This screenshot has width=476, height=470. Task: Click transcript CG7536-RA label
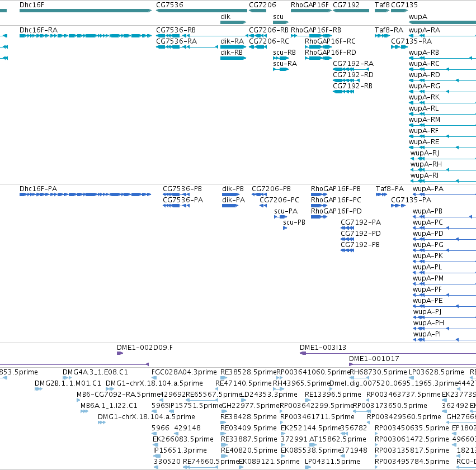pyautogui.click(x=176, y=41)
